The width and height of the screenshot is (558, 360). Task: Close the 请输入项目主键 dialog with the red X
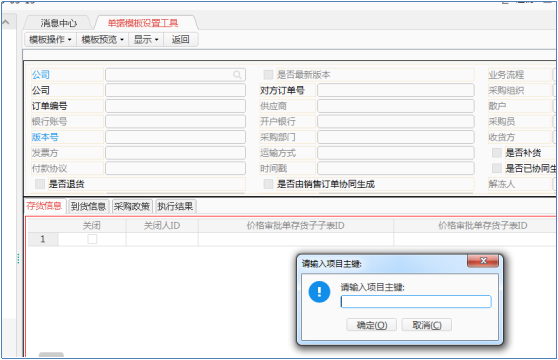coord(483,261)
